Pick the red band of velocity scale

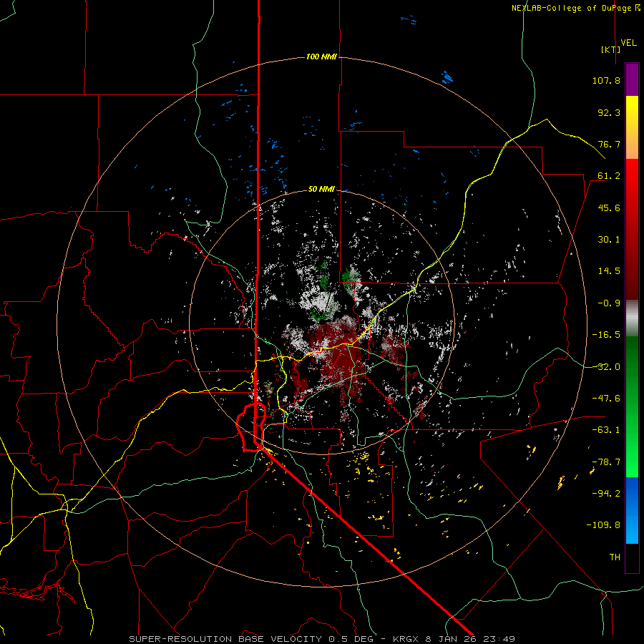[x=632, y=229]
